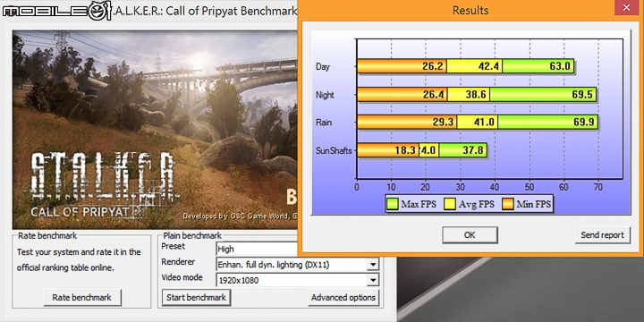This screenshot has width=644, height=322.
Task: Click the Min FPS legend label
Action: 533,204
